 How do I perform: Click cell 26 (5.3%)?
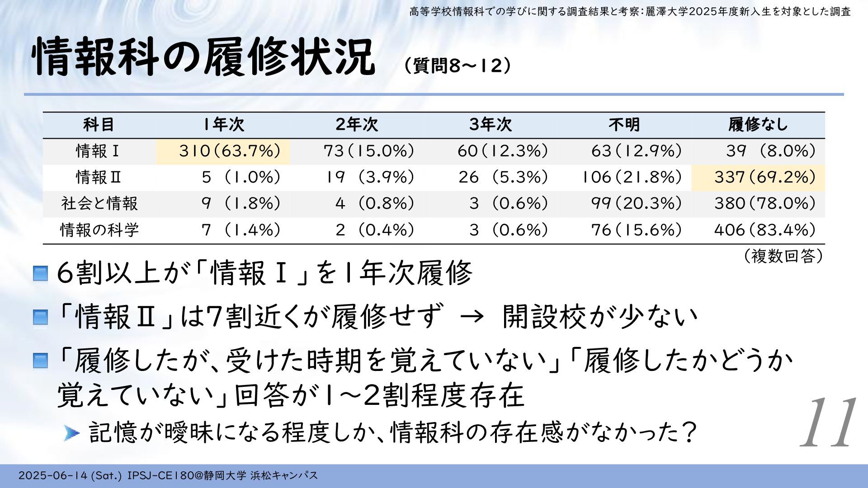tap(503, 177)
